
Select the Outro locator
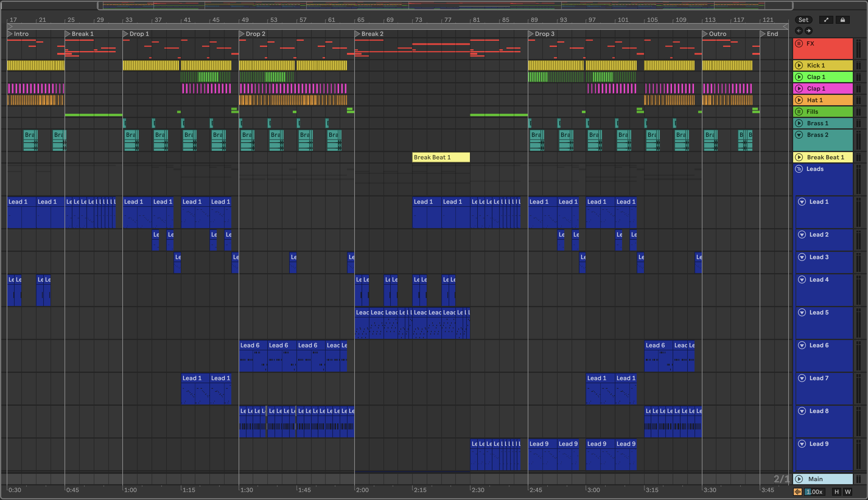pyautogui.click(x=714, y=34)
